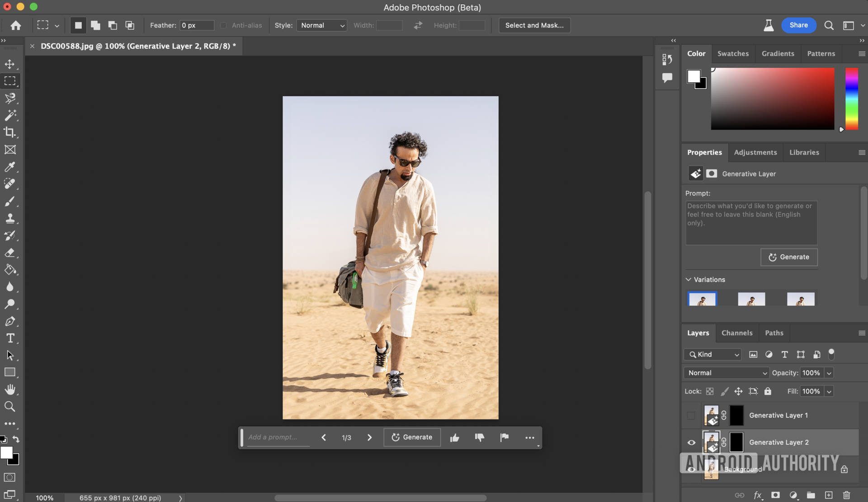Click the Select and Mask button
This screenshot has height=502, width=868.
coord(534,25)
